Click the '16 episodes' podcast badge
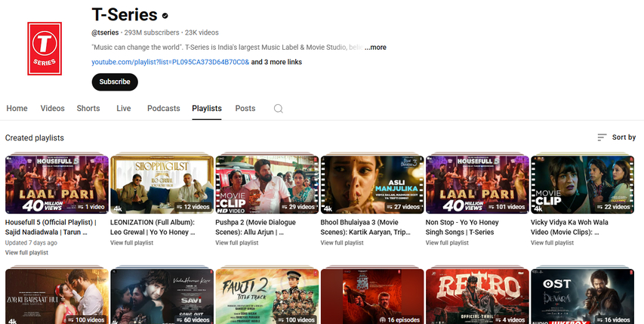 click(x=399, y=319)
